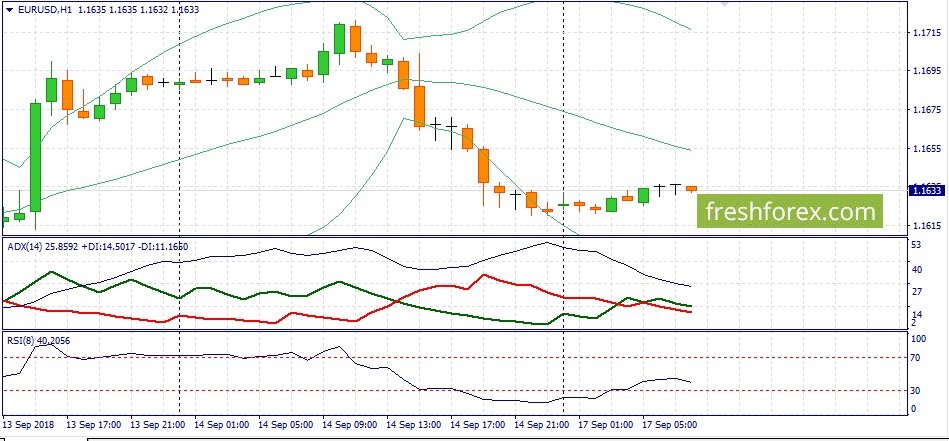Click the 13 Sep 2018 time label

click(x=28, y=425)
